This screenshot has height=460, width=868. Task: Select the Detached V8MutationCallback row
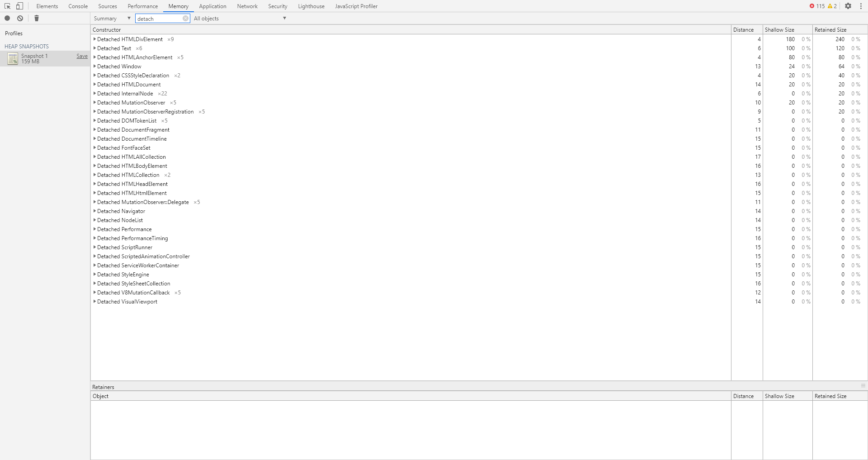479,293
